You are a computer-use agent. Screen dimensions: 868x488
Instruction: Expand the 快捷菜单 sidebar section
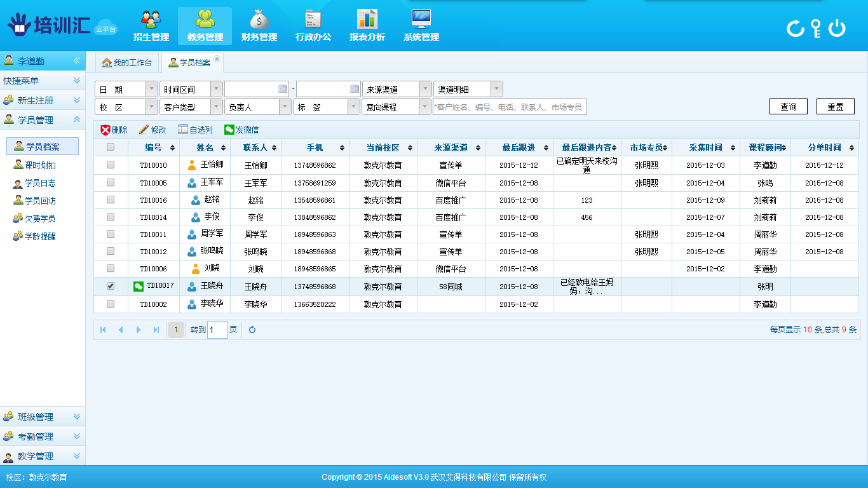pos(43,81)
